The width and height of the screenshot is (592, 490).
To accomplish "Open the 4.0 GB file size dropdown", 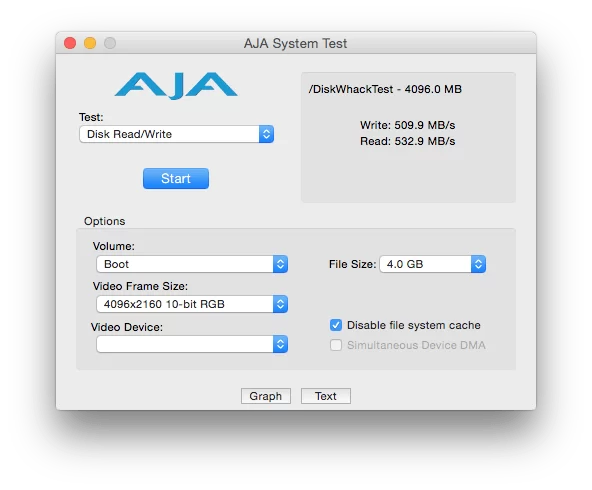I will tap(433, 264).
